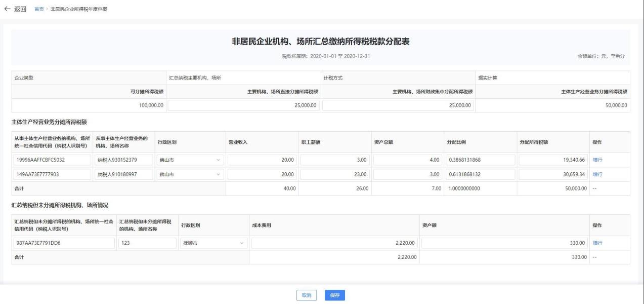Select the 50,000.00 主体生产经营业务分摊所得税额 value

[615, 105]
